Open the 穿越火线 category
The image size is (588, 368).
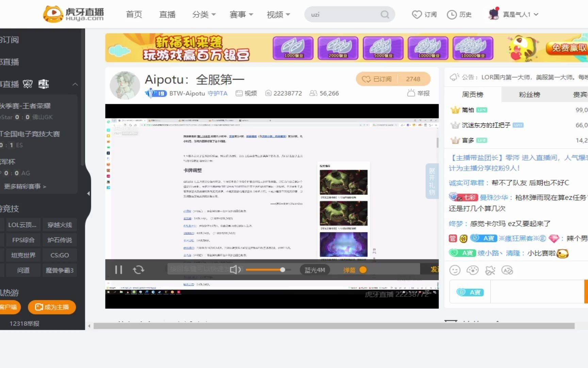[60, 225]
